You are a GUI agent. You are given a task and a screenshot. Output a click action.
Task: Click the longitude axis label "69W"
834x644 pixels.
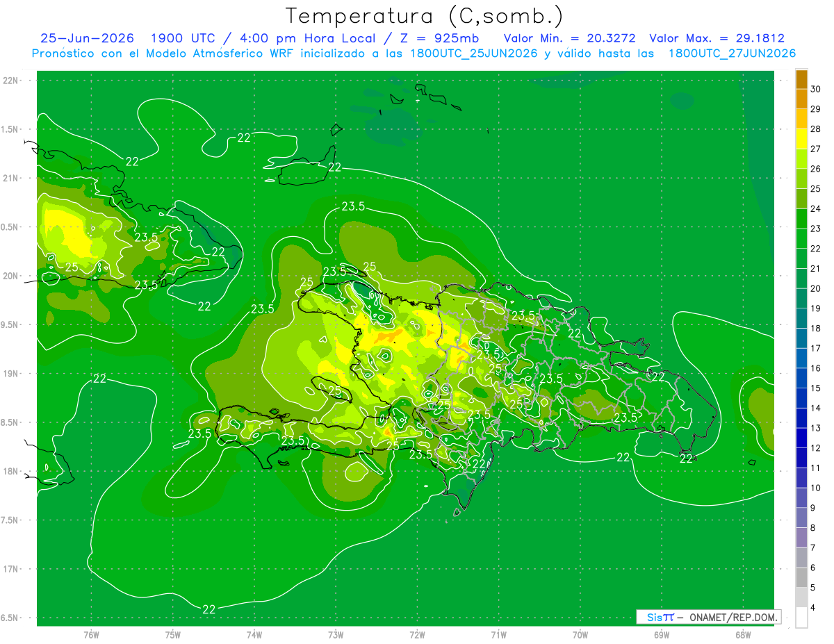point(662,634)
